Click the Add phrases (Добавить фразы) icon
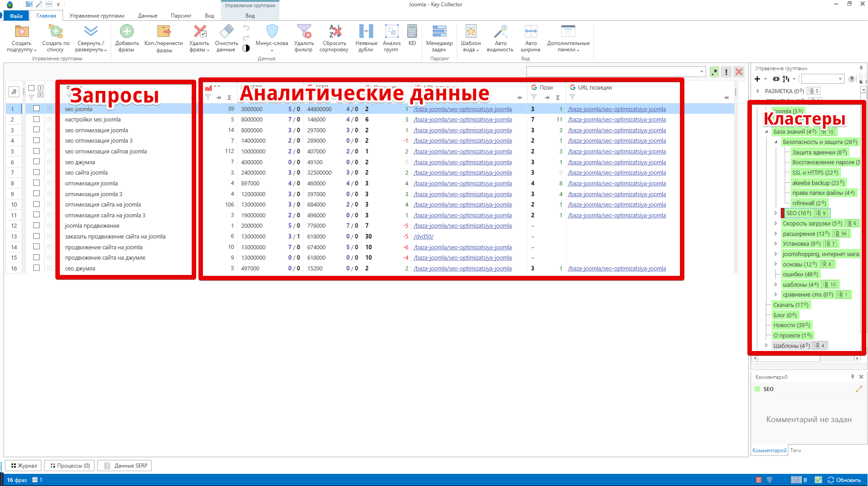Image resolution: width=868 pixels, height=486 pixels. coord(126,32)
